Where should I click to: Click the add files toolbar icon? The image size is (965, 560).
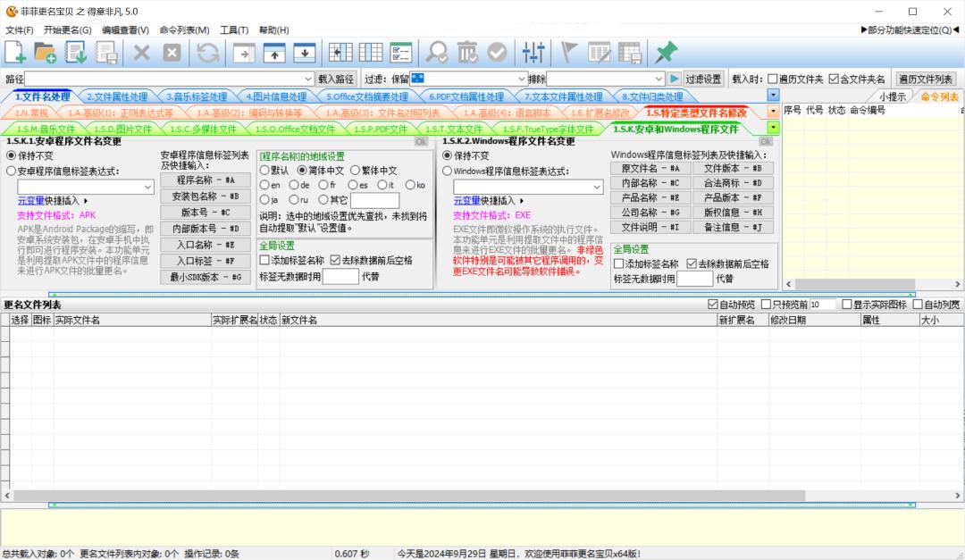[x=14, y=52]
